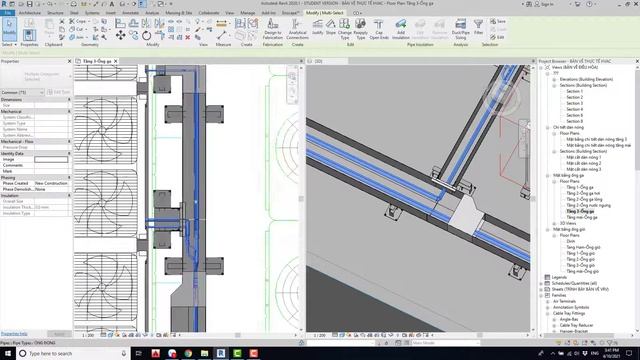640x360 pixels.
Task: Select Cable Tray Reducer family
Action: 576,325
